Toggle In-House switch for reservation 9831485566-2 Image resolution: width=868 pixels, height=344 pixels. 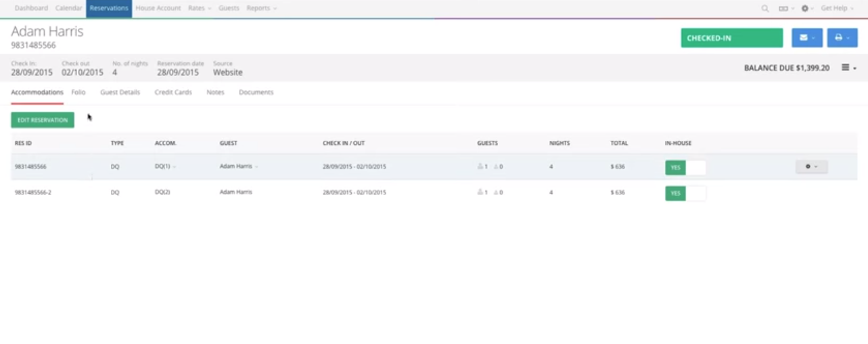pyautogui.click(x=685, y=193)
